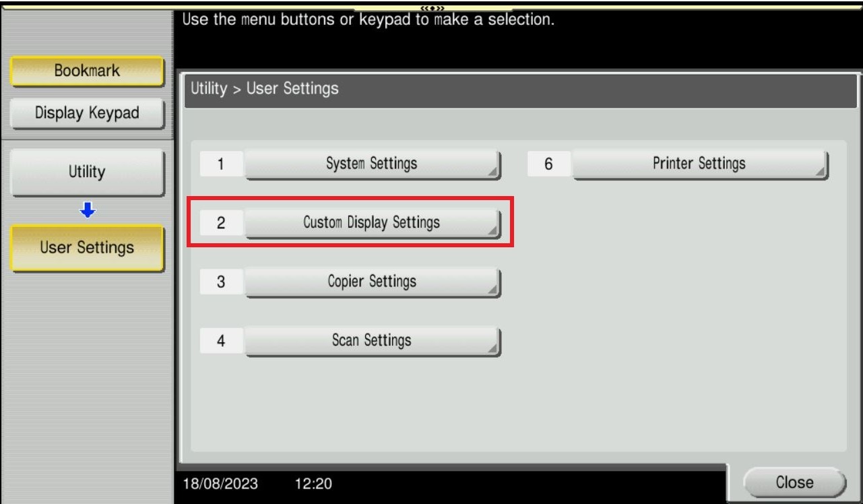The width and height of the screenshot is (863, 504).
Task: Open System Settings
Action: coord(373,164)
